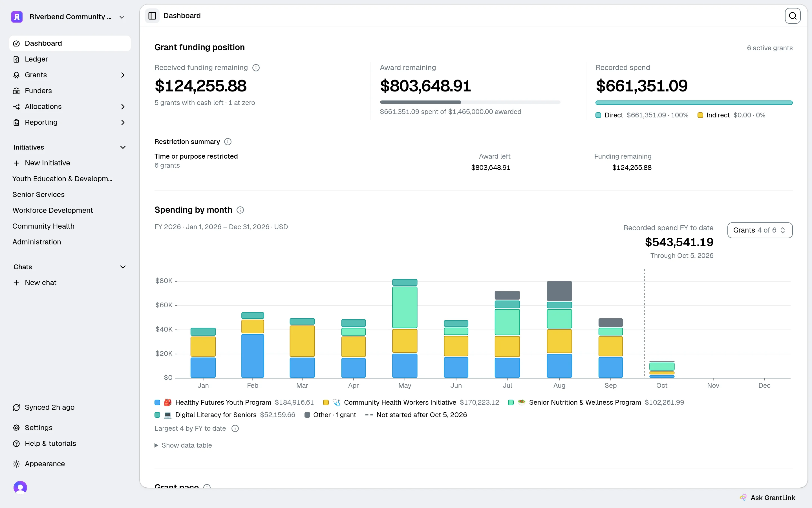
Task: Collapse the Initiatives section
Action: [x=123, y=147]
